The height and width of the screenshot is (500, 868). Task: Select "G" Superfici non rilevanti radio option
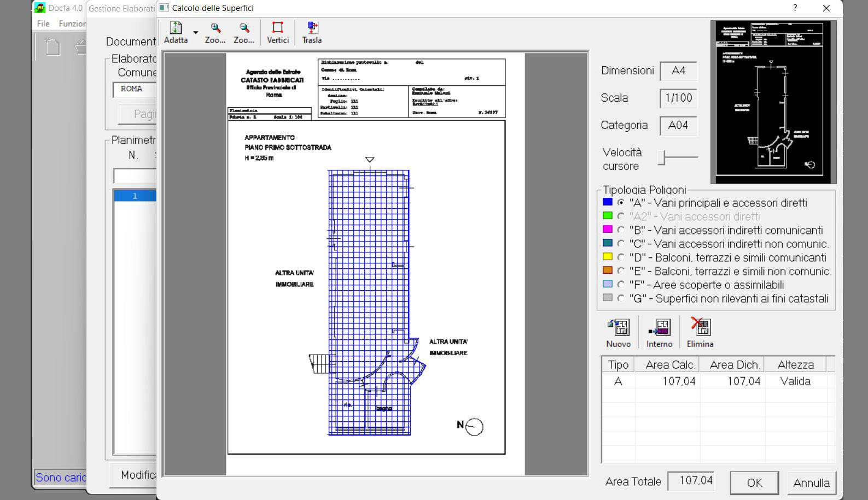(621, 298)
